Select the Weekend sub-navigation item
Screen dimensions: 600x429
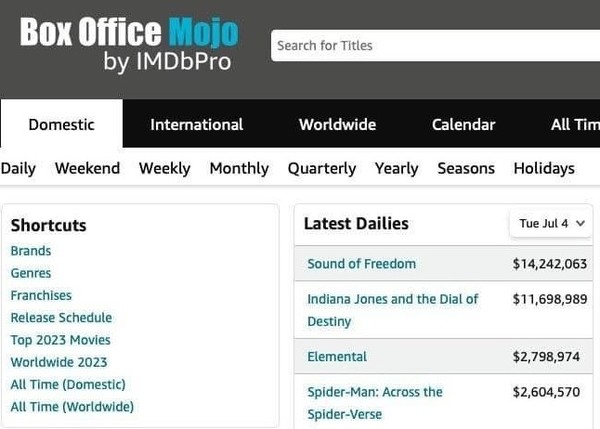point(87,168)
